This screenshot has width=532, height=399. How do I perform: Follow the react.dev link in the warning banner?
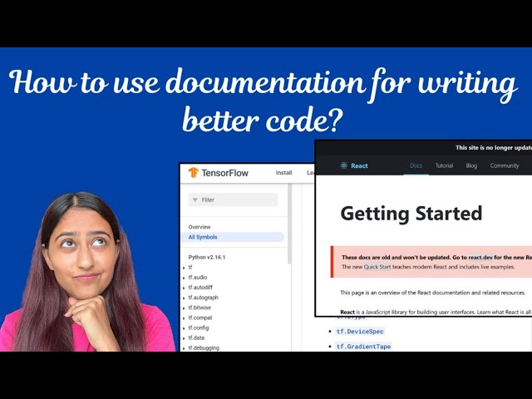pos(480,258)
